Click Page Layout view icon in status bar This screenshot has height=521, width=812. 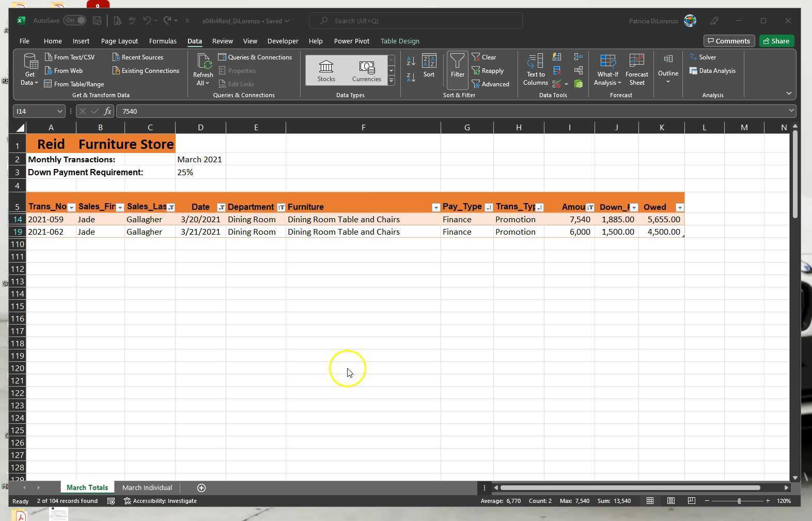670,501
